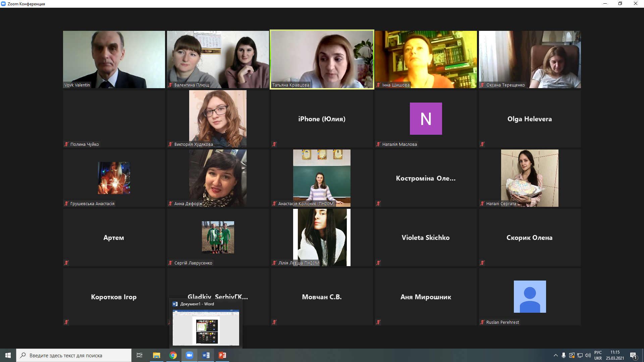This screenshot has width=644, height=362.
Task: Open Zoom app in the taskbar
Action: coord(190,355)
